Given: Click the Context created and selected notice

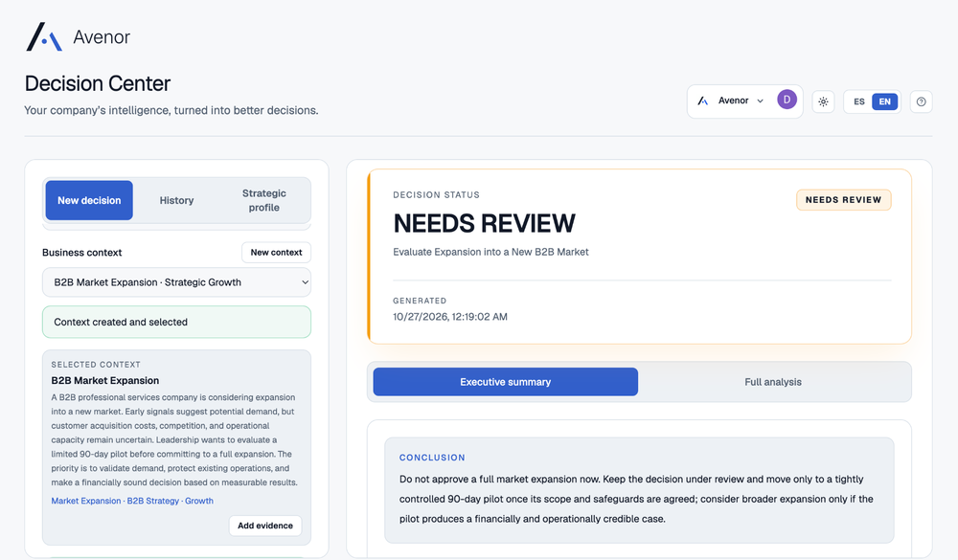Looking at the screenshot, I should pyautogui.click(x=176, y=322).
